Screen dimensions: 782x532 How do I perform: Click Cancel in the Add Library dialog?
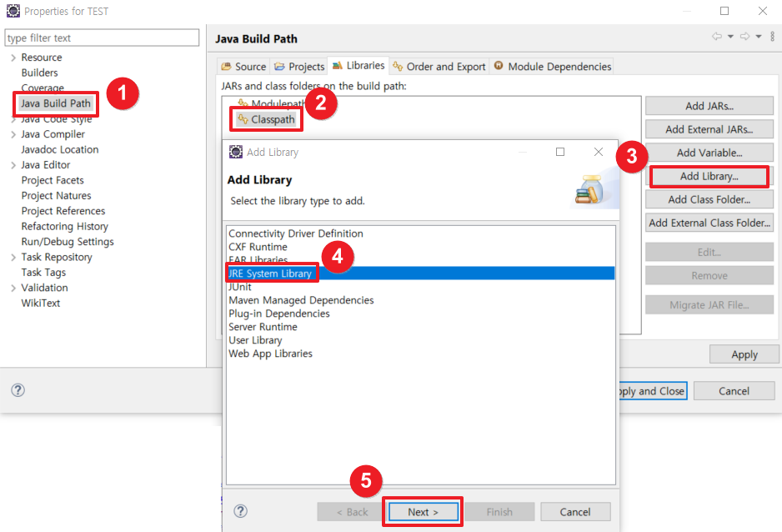point(575,511)
